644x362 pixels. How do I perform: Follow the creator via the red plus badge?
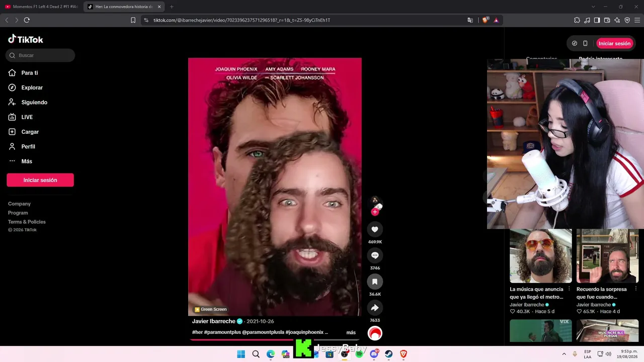375,212
